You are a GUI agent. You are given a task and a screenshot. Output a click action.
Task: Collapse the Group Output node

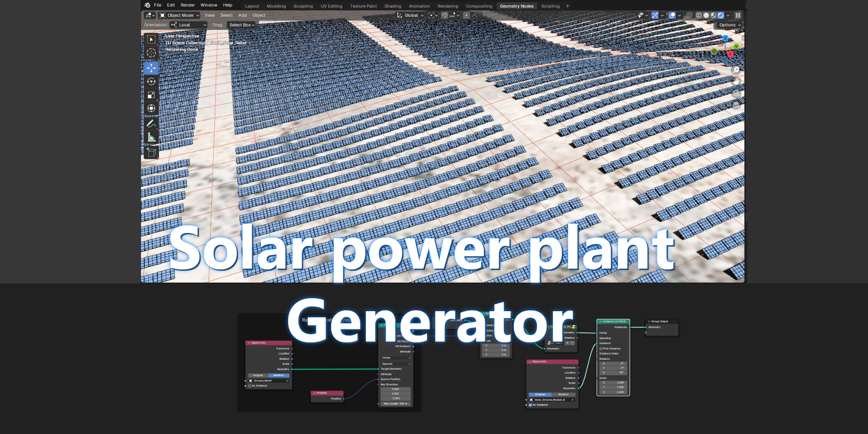(x=649, y=322)
